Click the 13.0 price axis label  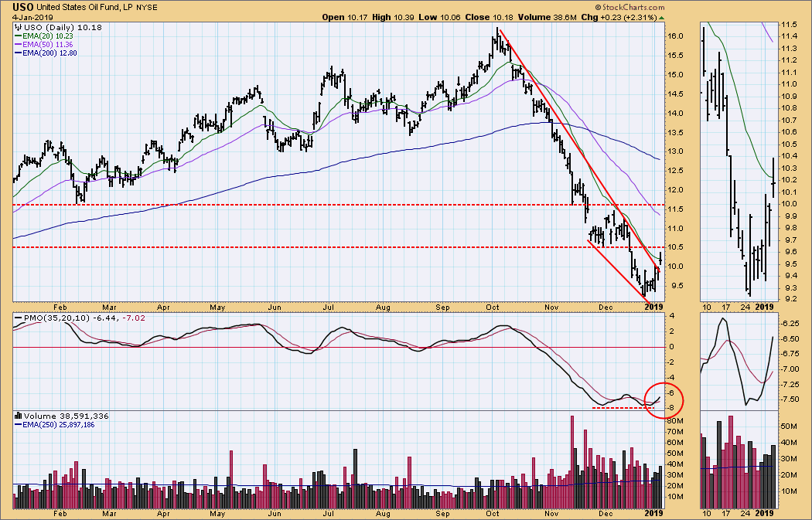pos(676,151)
